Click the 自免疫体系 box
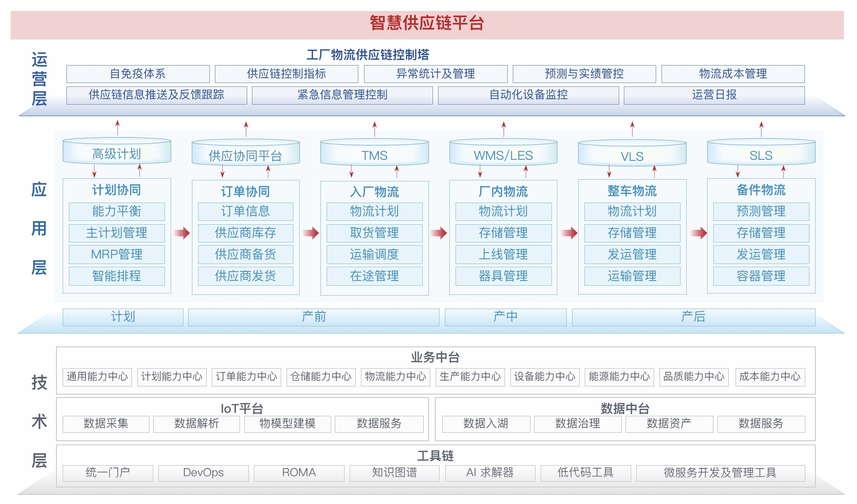 (138, 74)
